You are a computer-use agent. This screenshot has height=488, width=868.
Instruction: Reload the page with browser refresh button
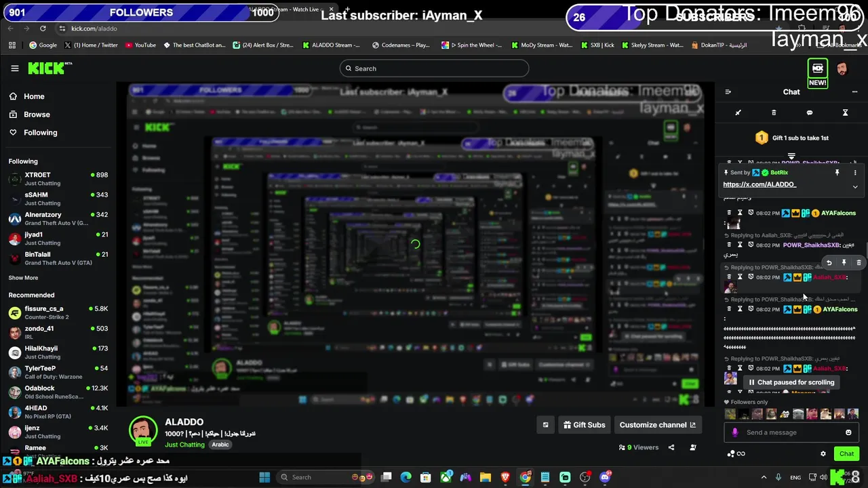43,28
